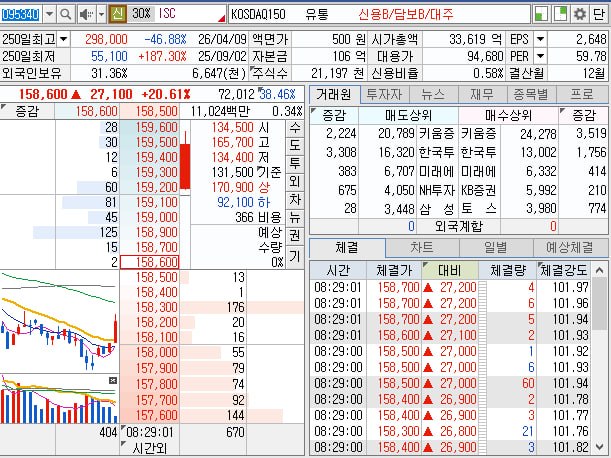The width and height of the screenshot is (611, 458).
Task: Click the 외국계합 row label
Action: coord(459,226)
